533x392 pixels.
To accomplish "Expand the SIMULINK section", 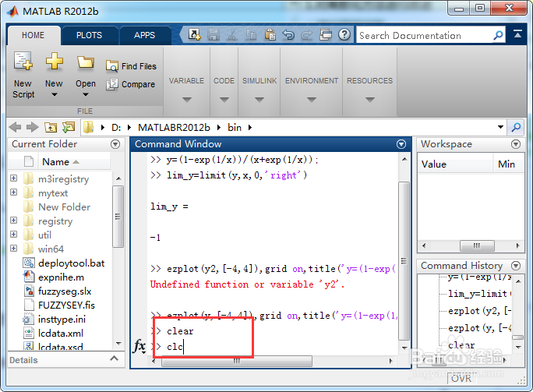I will coord(259,100).
